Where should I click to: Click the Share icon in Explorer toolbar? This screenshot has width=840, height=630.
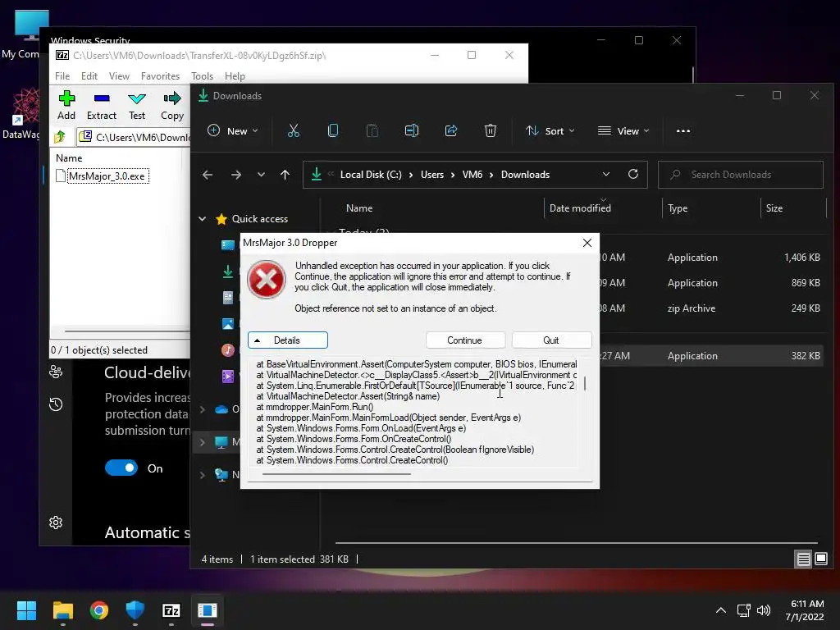click(x=451, y=130)
